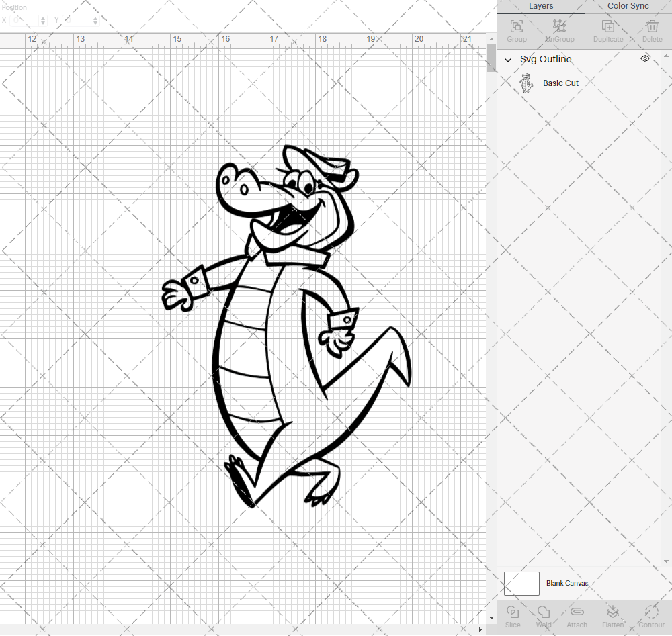672x636 pixels.
Task: Increase Y position with stepper arrow
Action: (x=95, y=17)
